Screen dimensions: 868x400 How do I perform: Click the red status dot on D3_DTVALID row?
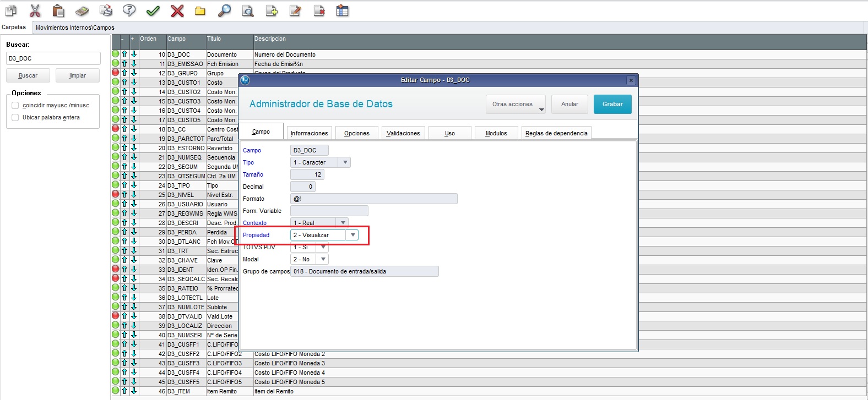[x=116, y=316]
